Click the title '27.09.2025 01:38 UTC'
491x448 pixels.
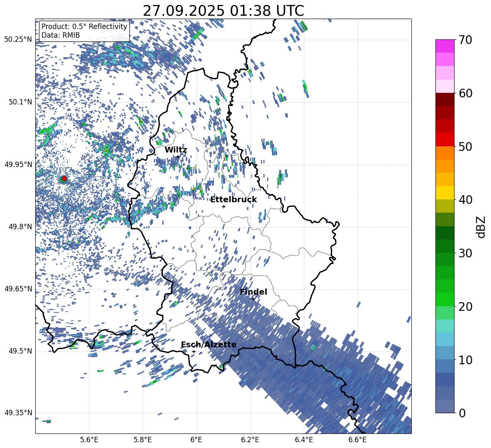pos(223,11)
